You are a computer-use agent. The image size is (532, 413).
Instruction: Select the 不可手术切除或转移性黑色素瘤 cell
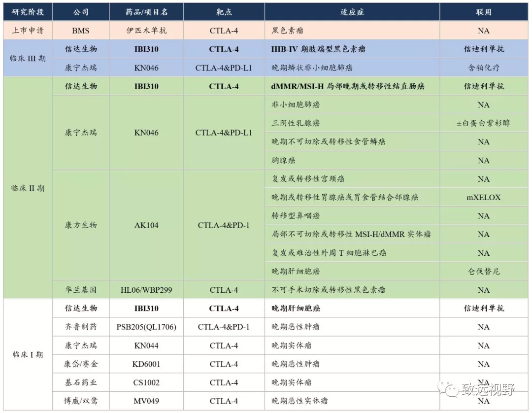352,290
